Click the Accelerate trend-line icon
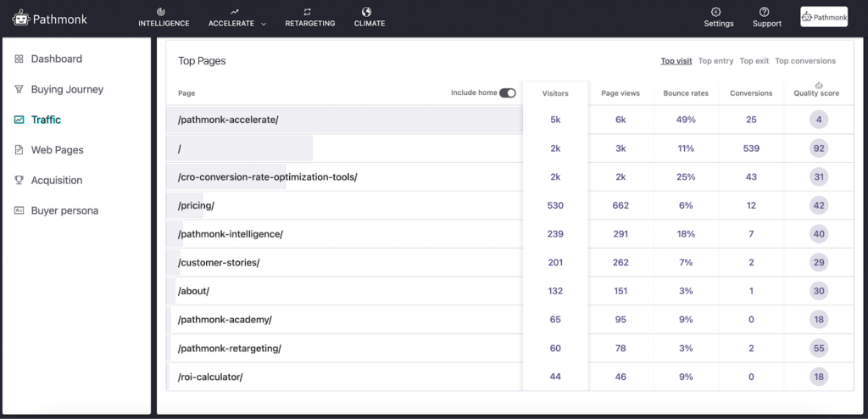This screenshot has height=419, width=868. pyautogui.click(x=235, y=12)
